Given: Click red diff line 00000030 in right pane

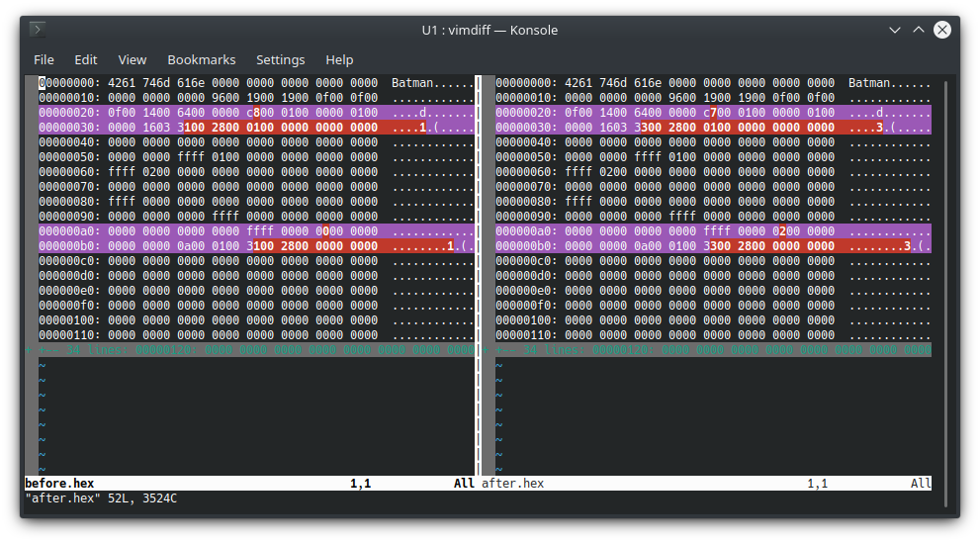Looking at the screenshot, I should click(x=713, y=128).
